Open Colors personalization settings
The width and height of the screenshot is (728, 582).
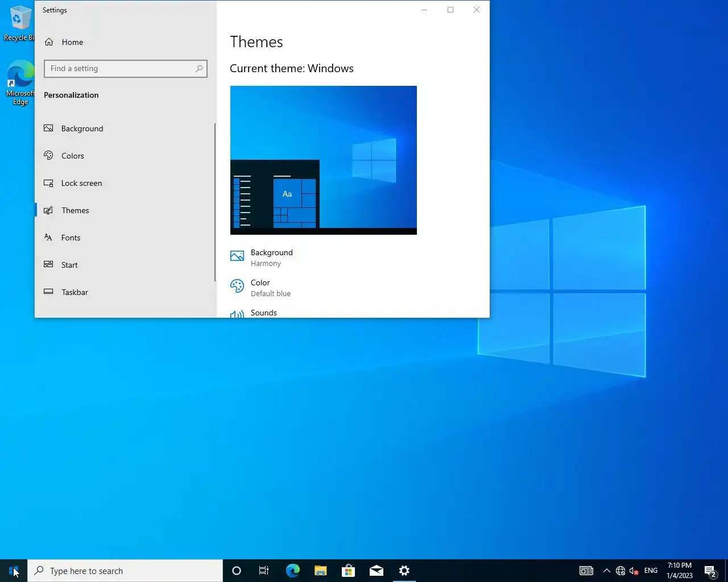click(x=125, y=156)
